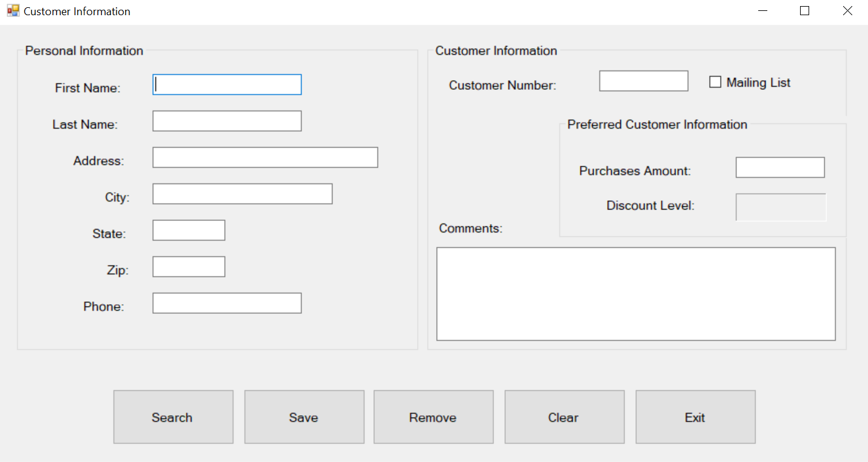Click the Remove button
The height and width of the screenshot is (462, 868).
tap(432, 417)
